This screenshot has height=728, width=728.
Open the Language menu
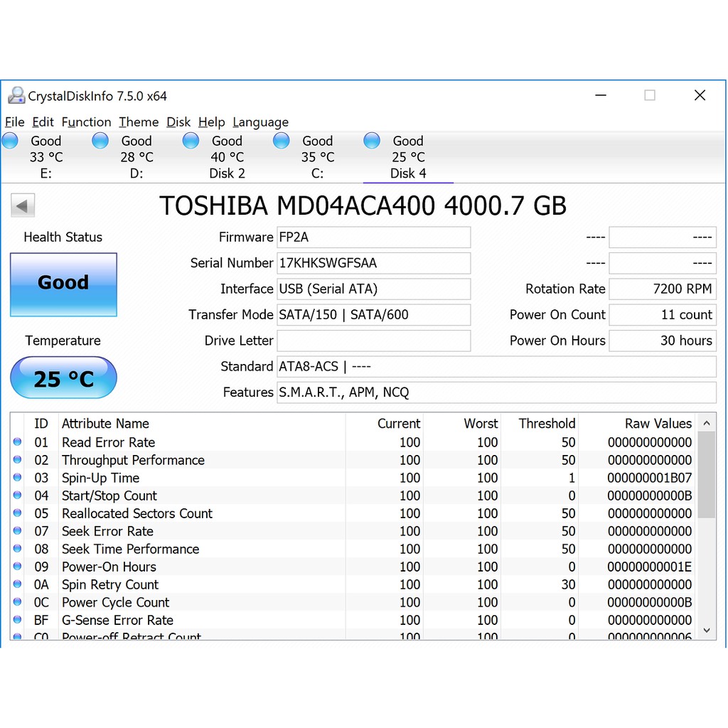[260, 122]
